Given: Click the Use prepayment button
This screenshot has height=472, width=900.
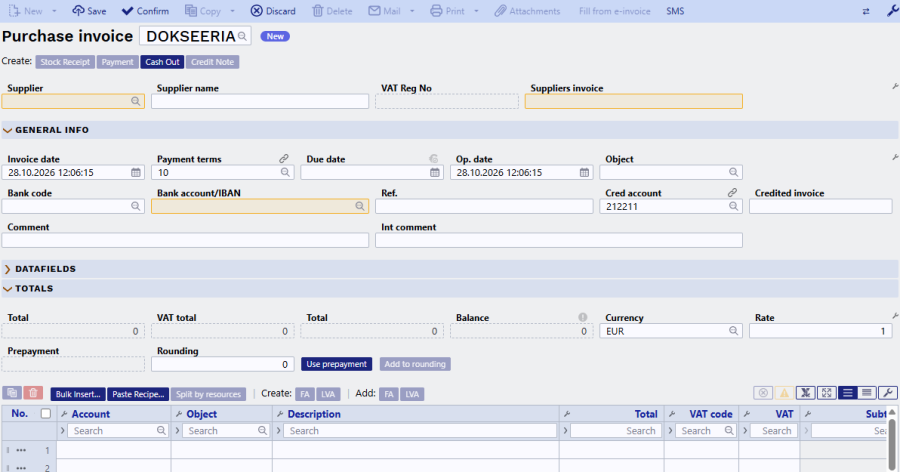Looking at the screenshot, I should pos(336,364).
